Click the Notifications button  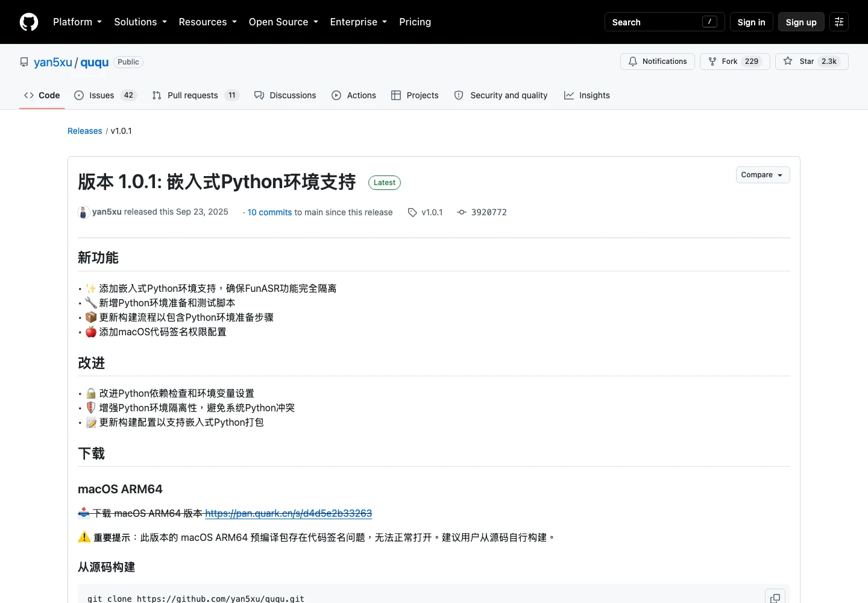tap(658, 62)
